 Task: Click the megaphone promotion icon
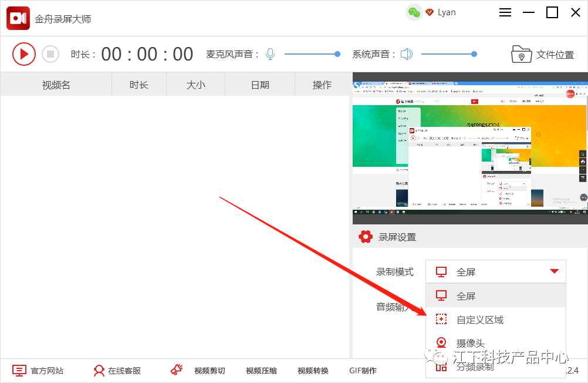click(x=177, y=370)
